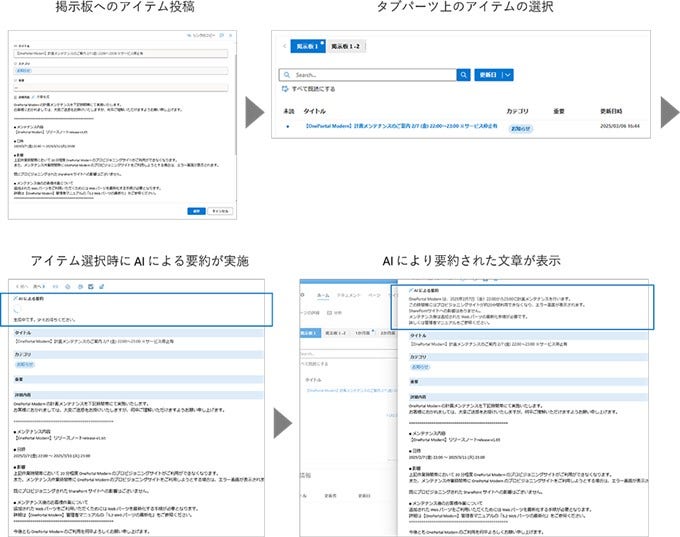Click 掲示板1-2 tab behind the summary result panel
The width and height of the screenshot is (680, 537).
(336, 333)
